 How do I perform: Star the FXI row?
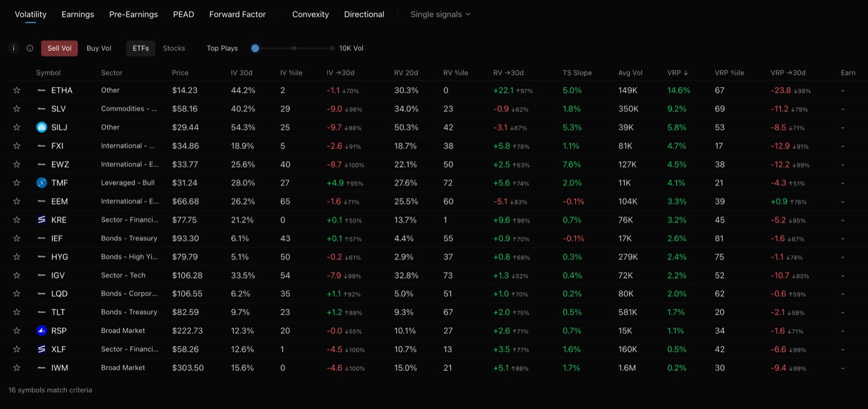click(17, 146)
